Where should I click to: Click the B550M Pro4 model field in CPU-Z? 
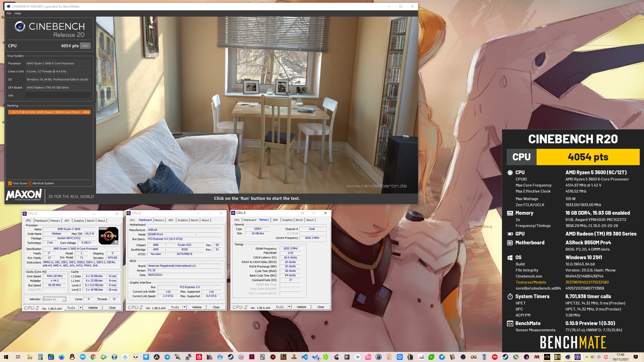click(x=171, y=234)
